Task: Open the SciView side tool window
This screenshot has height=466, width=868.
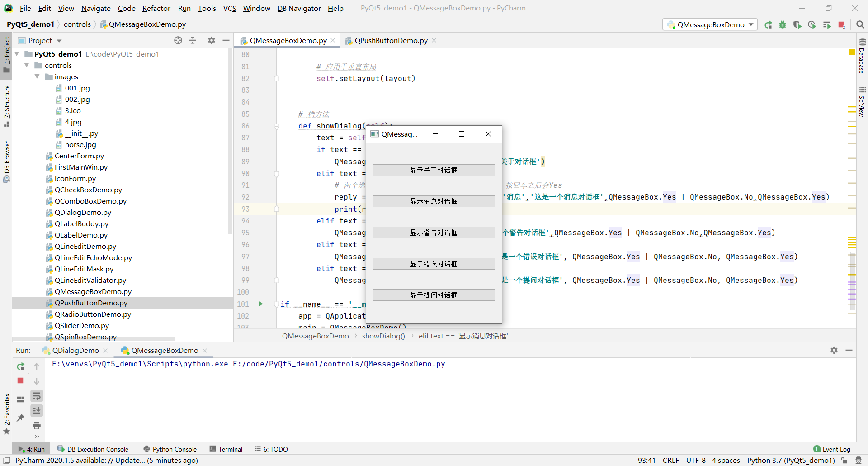Action: (862, 102)
